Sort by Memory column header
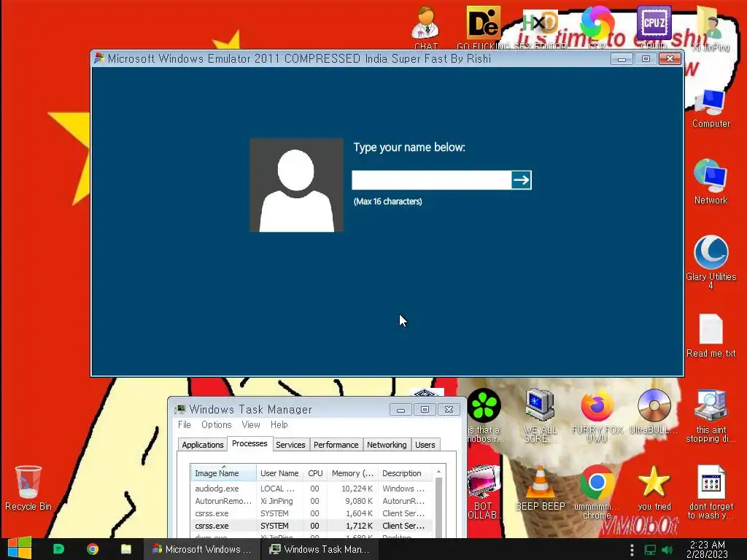 pyautogui.click(x=352, y=472)
